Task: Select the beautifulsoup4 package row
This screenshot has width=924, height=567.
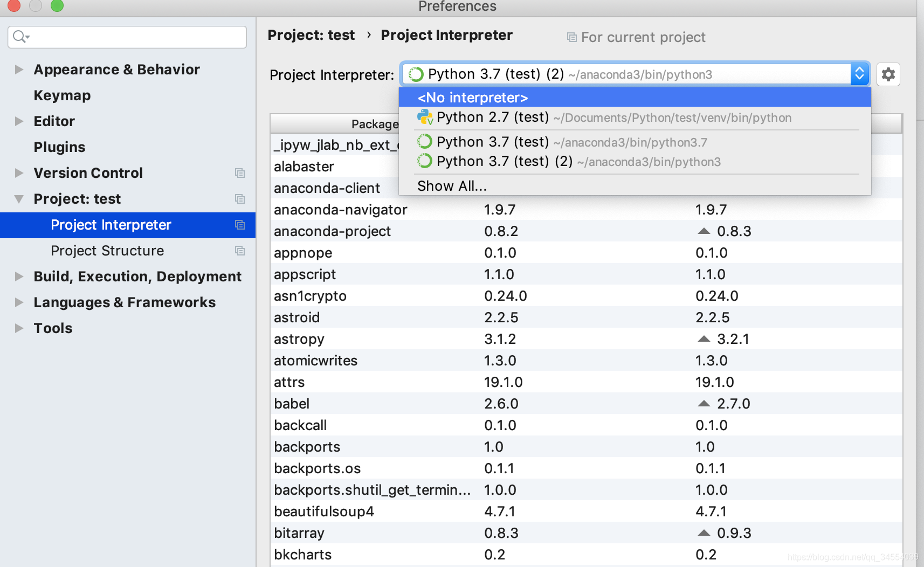Action: (586, 511)
